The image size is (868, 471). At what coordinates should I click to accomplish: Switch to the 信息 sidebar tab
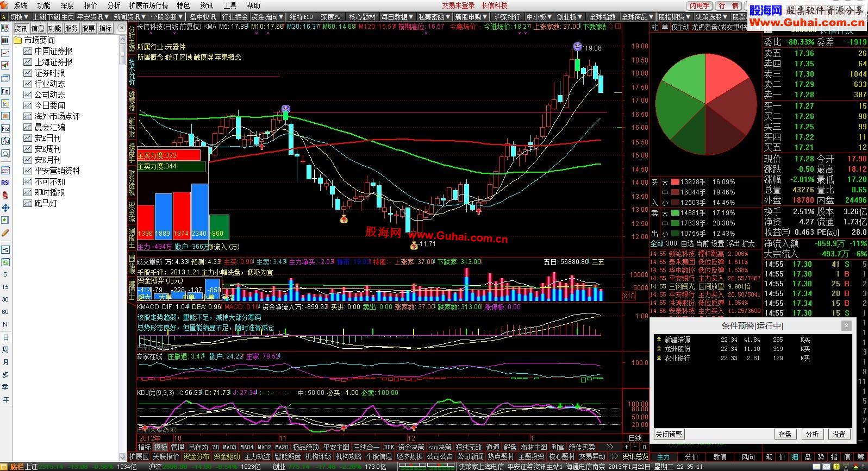tap(38, 28)
